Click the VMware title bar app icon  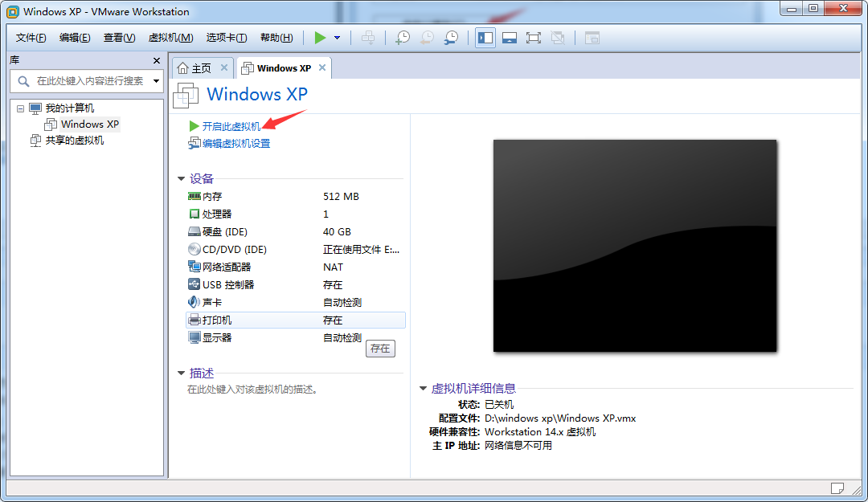[12, 11]
